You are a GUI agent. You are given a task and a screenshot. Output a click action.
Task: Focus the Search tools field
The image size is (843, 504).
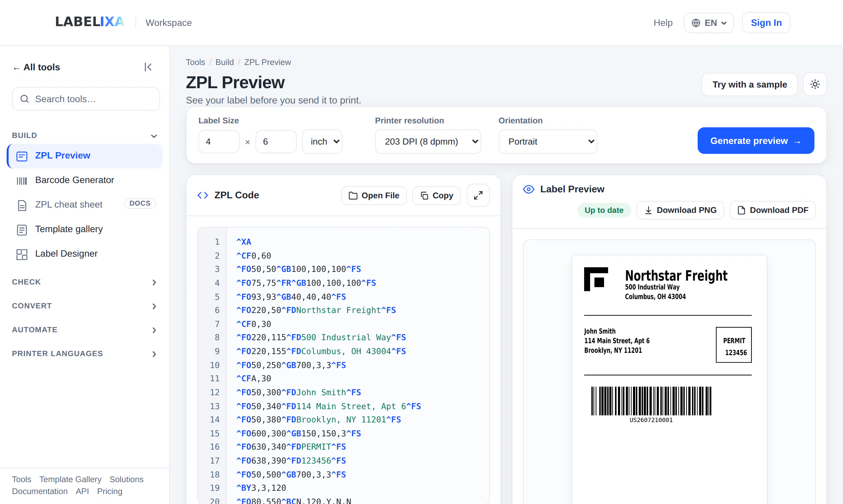(86, 99)
